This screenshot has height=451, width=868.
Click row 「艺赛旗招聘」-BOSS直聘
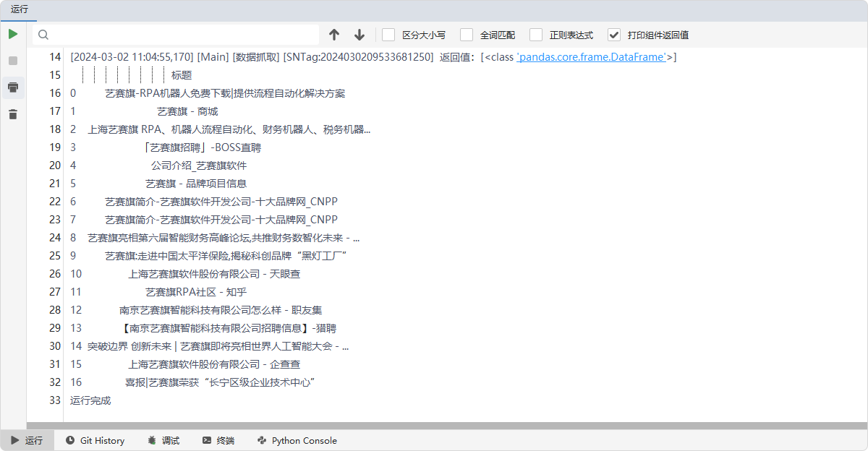(203, 147)
